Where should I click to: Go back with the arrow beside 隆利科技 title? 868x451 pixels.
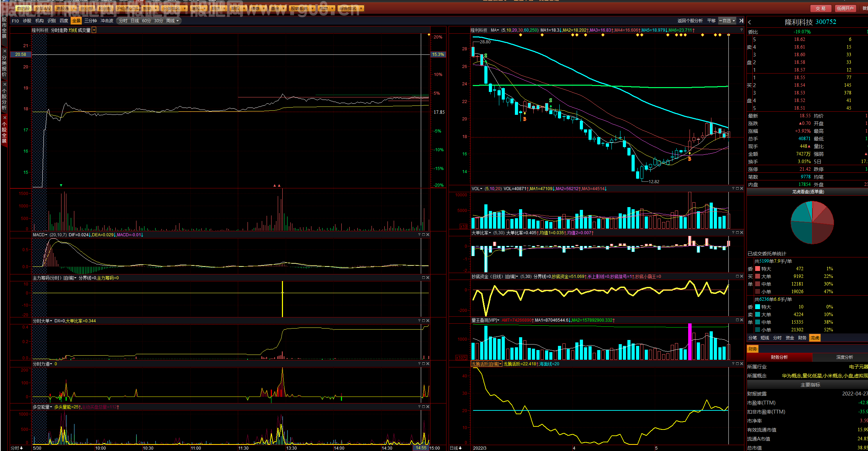pos(750,22)
